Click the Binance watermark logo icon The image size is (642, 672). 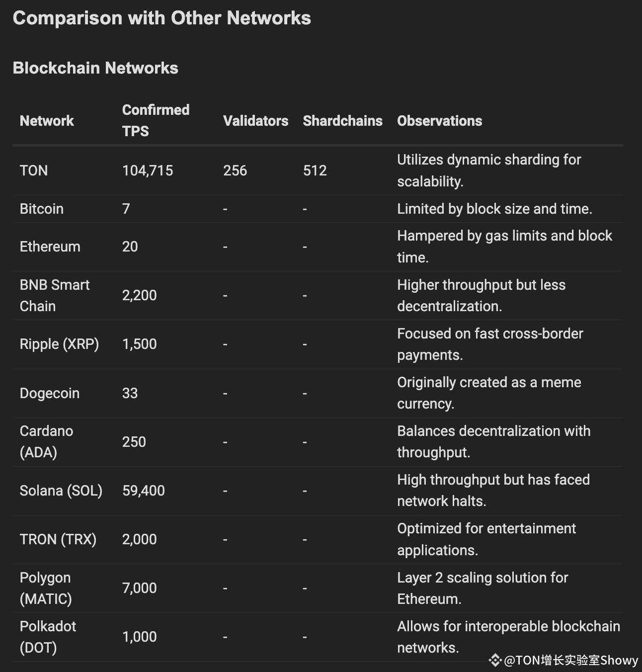coord(495,660)
